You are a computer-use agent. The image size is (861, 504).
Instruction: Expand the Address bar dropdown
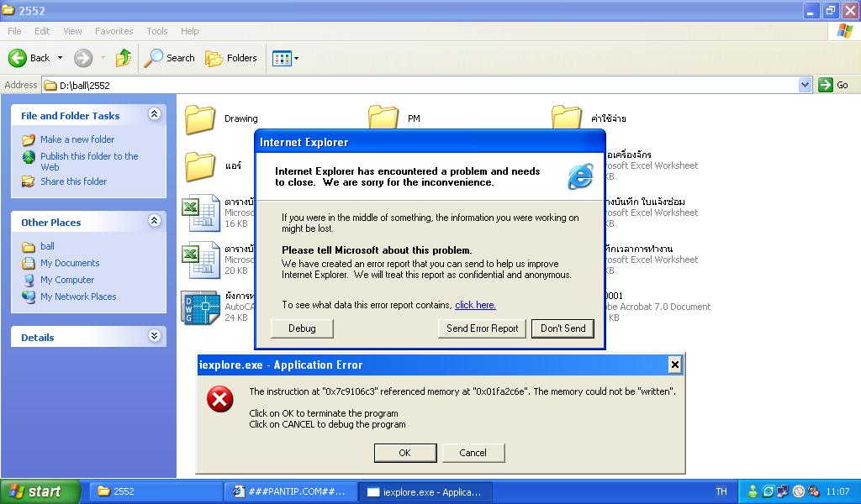pyautogui.click(x=805, y=85)
